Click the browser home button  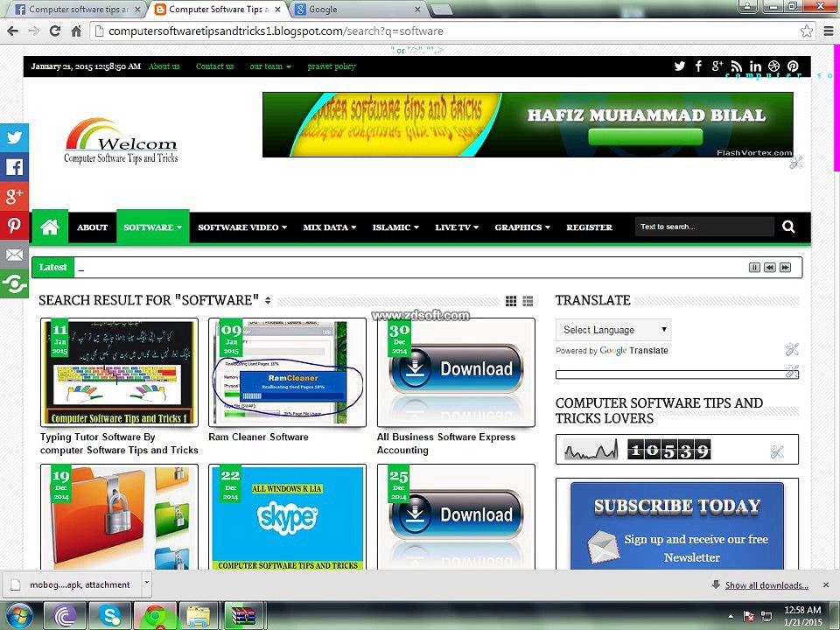click(77, 31)
